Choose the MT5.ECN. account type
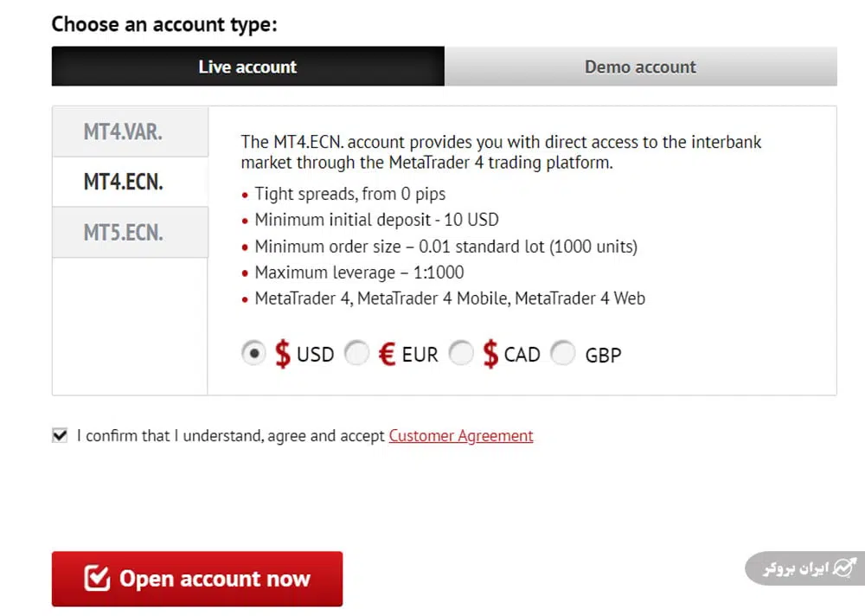Viewport: 865px width, 616px height. click(123, 233)
